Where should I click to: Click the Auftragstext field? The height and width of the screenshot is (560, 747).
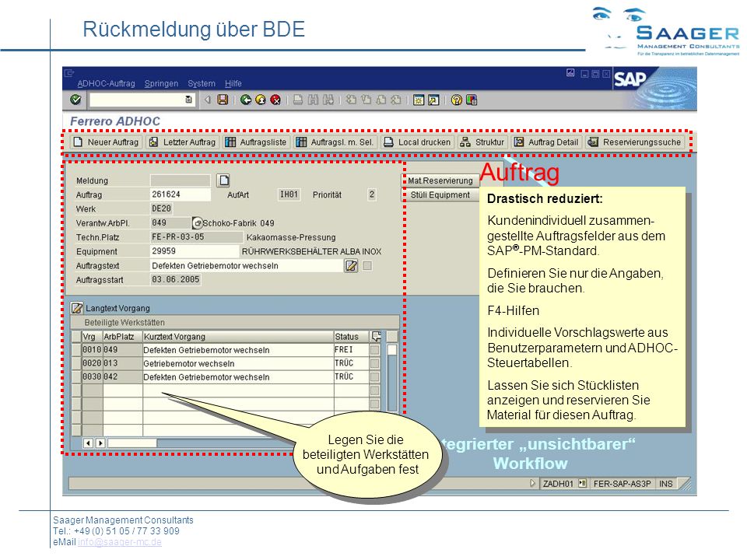(x=246, y=266)
